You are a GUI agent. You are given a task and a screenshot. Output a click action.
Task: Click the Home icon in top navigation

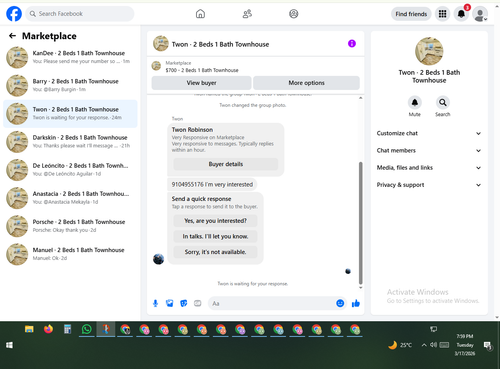click(x=200, y=14)
